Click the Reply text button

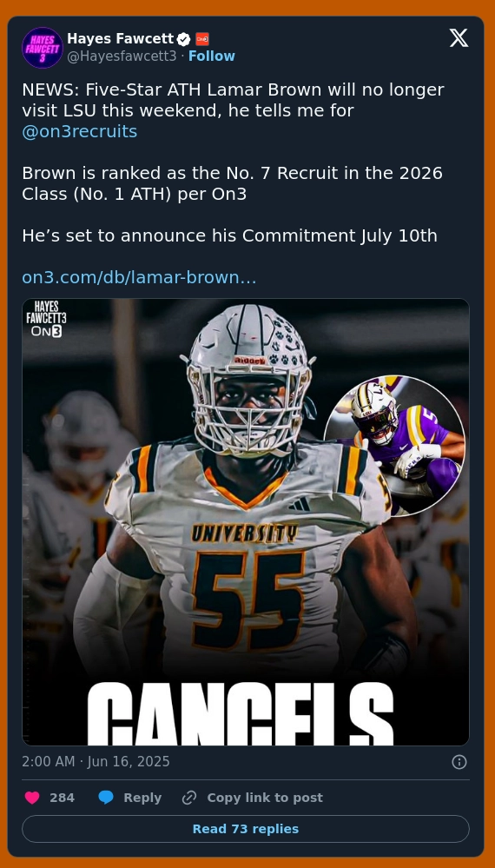[142, 798]
